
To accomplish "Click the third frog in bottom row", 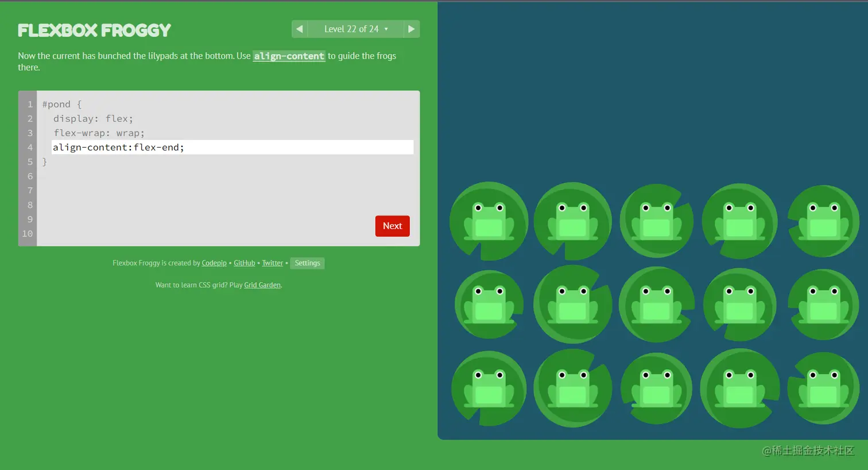I will tap(657, 388).
